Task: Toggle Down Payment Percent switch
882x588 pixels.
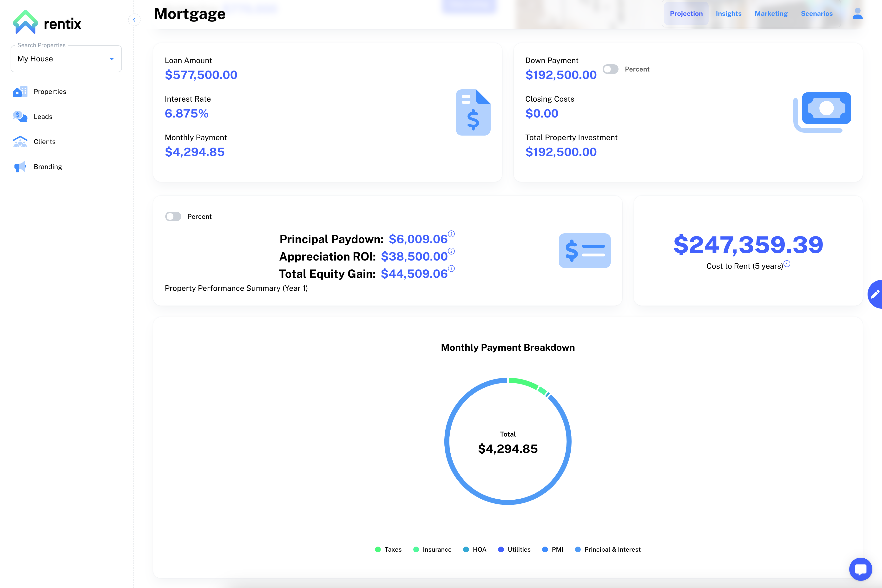Action: 610,69
